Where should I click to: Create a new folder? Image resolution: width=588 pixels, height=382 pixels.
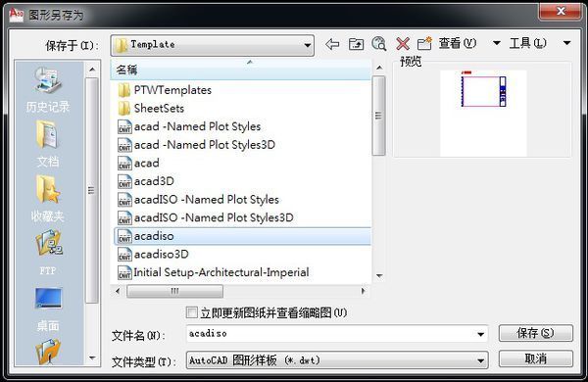coord(424,43)
